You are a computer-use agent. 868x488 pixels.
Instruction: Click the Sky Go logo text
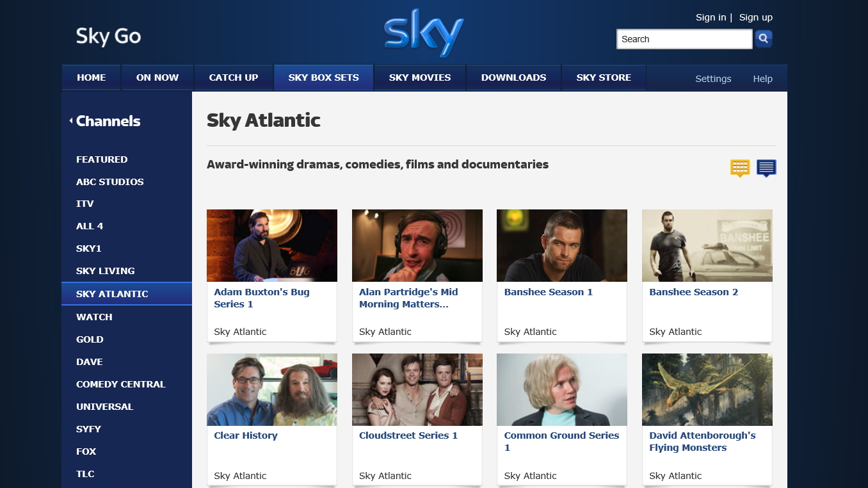pos(108,37)
